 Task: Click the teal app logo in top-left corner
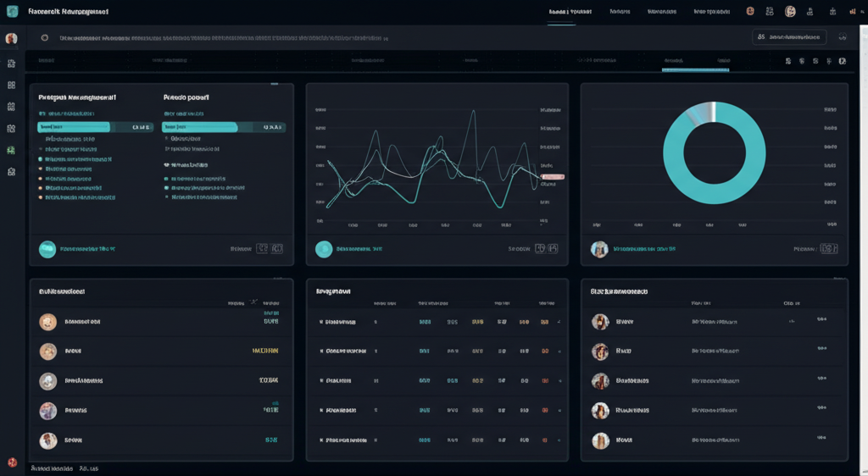(11, 12)
